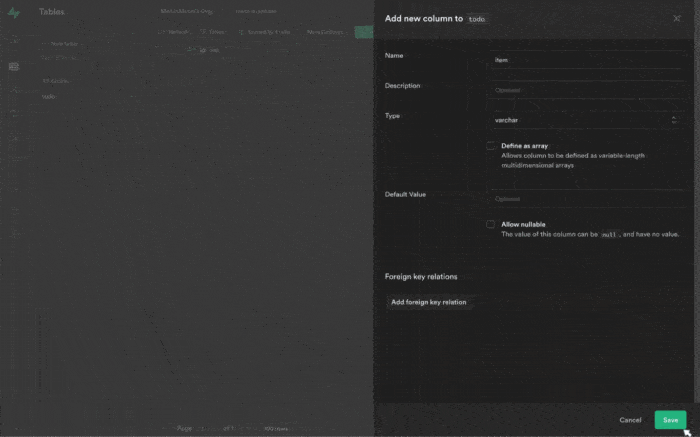Click the Name field containing item
This screenshot has width=700, height=437.
click(586, 60)
